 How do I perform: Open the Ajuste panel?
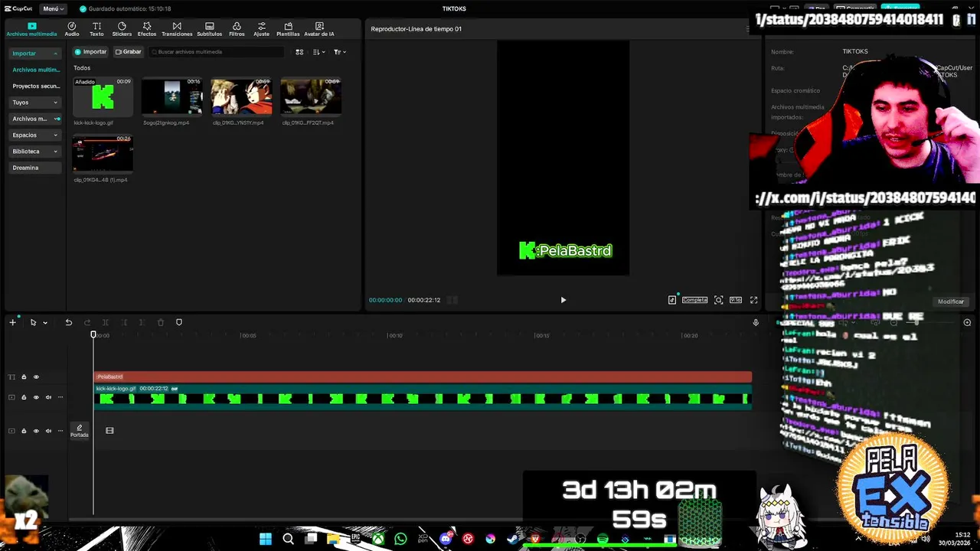coord(262,29)
